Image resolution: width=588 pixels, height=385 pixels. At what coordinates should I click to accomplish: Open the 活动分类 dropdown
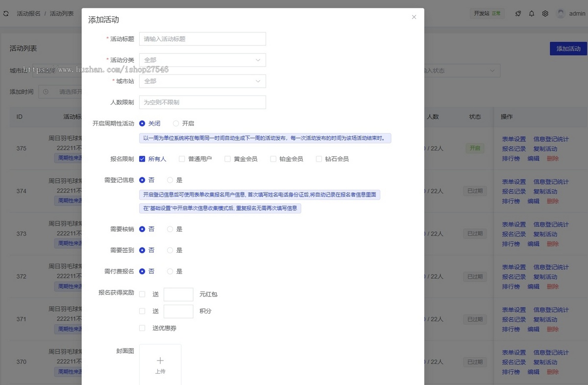point(202,60)
